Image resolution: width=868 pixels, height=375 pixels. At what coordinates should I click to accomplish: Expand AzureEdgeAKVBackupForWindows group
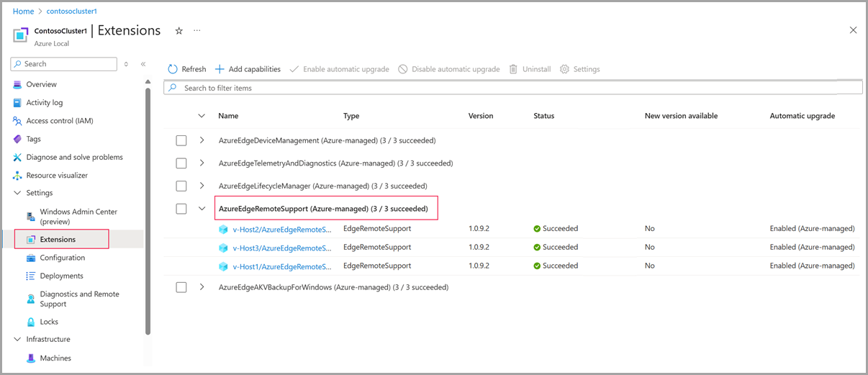pos(202,287)
